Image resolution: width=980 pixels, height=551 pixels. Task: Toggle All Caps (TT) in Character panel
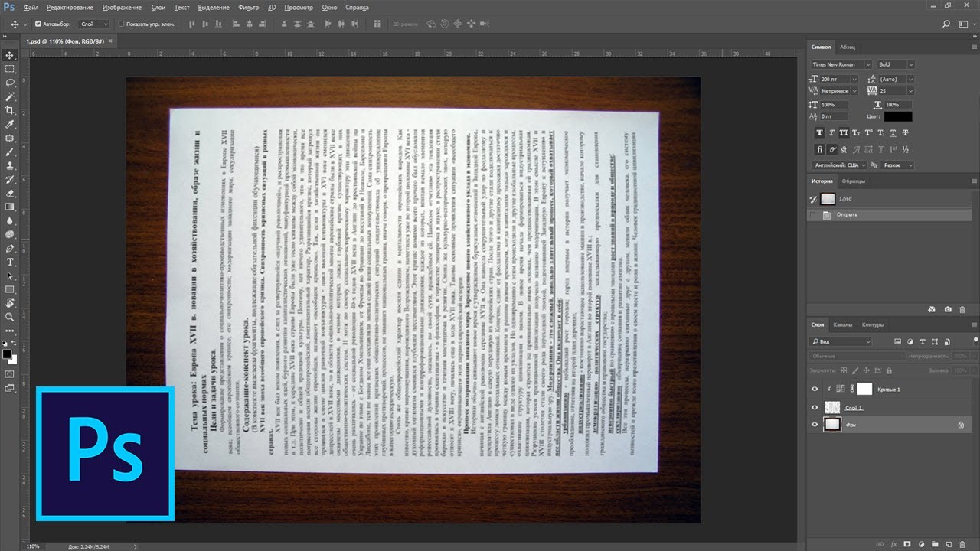click(844, 133)
